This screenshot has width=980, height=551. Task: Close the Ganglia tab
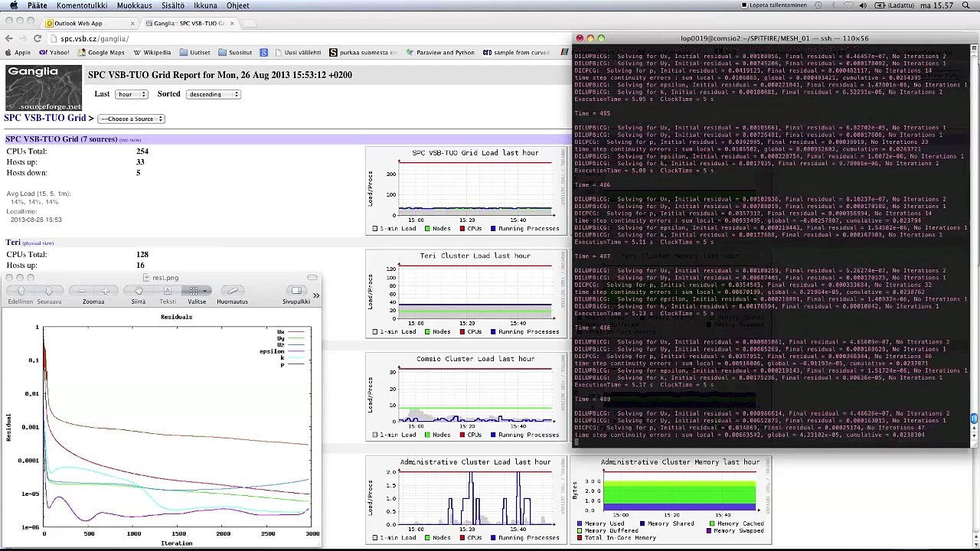233,24
